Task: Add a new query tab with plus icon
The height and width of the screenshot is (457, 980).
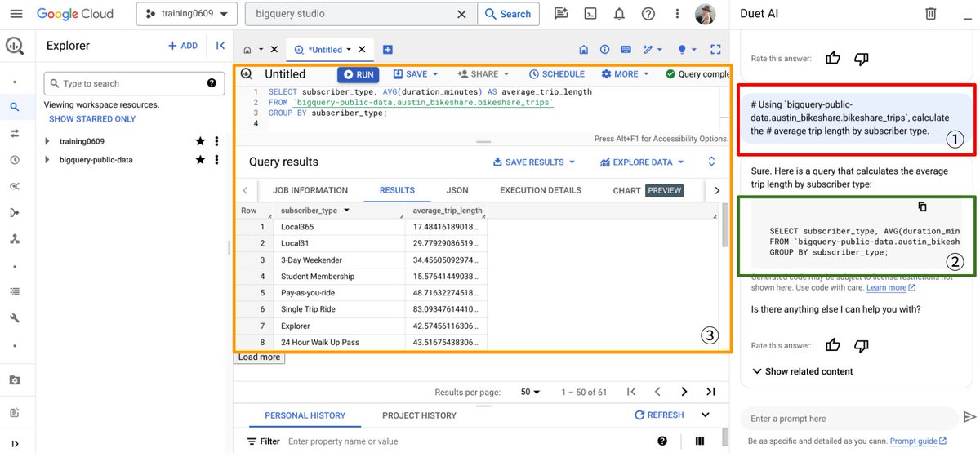Action: click(x=388, y=50)
